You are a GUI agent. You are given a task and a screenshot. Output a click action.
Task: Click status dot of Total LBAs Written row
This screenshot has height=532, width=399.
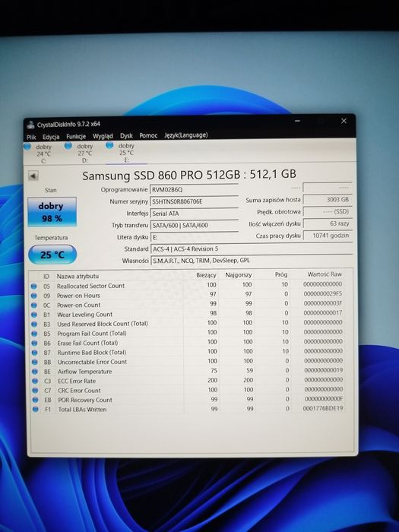pyautogui.click(x=36, y=410)
